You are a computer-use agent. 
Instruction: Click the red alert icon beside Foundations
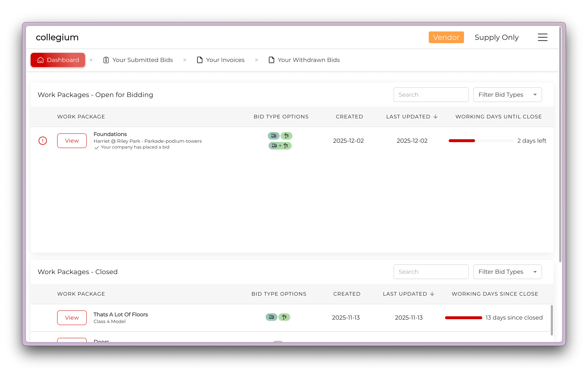(43, 141)
